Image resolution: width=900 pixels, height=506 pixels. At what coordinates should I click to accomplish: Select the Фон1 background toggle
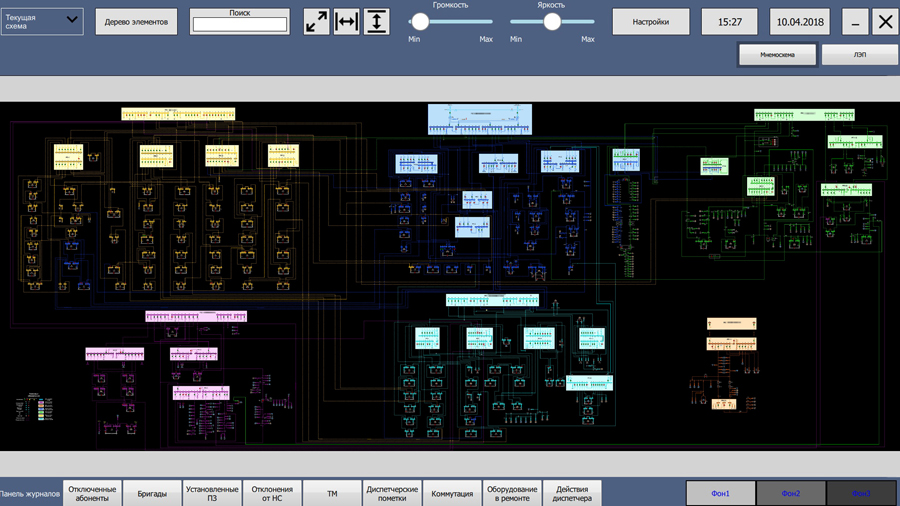(x=720, y=493)
